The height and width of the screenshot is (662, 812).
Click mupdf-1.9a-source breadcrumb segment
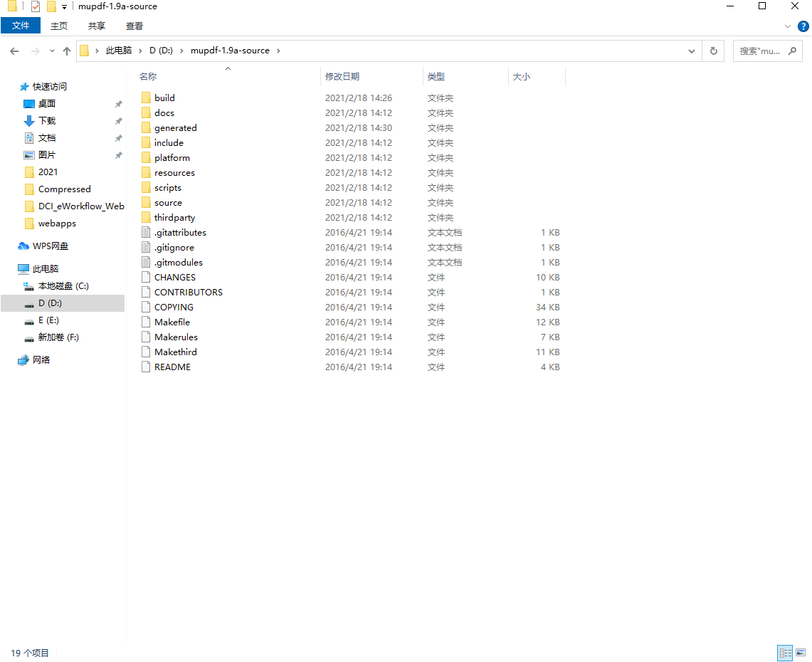[230, 51]
